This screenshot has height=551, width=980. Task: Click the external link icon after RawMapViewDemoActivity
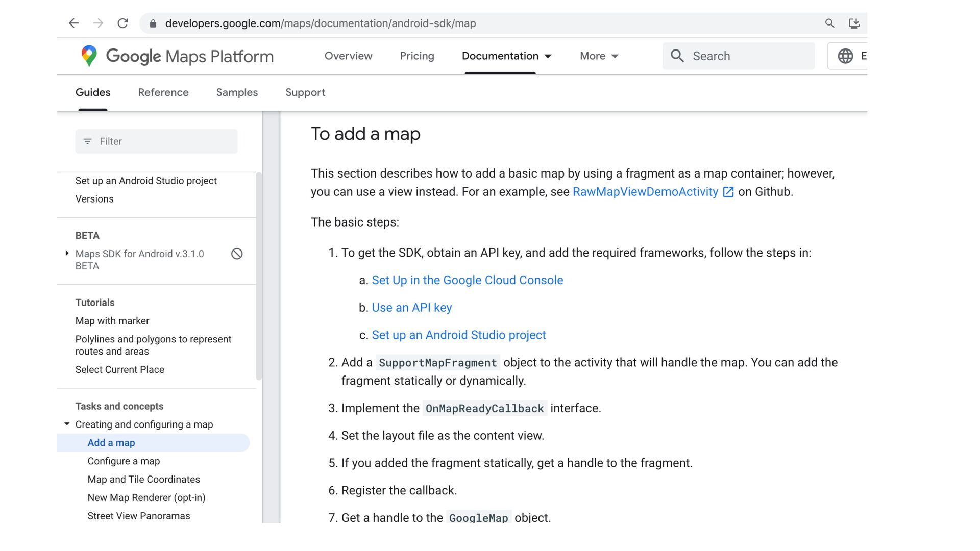728,192
